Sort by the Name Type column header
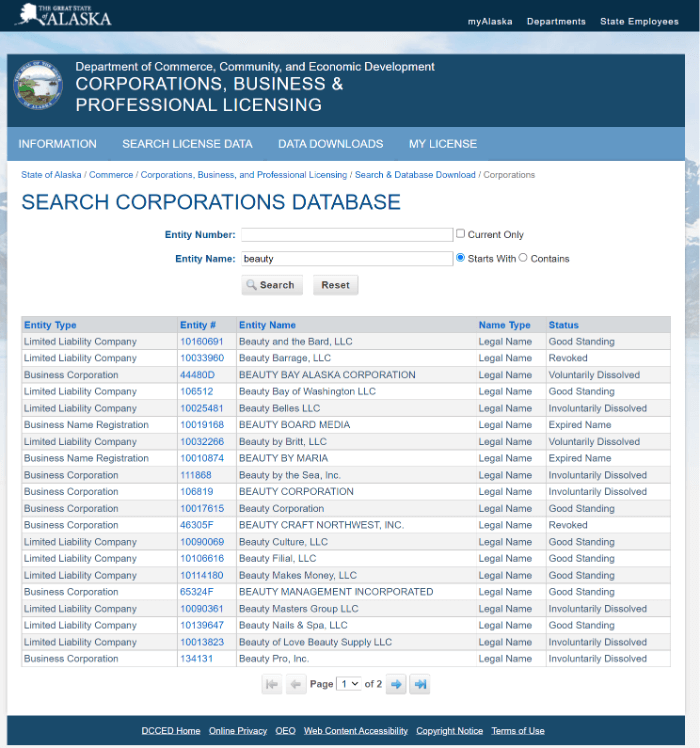700x748 pixels. [504, 325]
